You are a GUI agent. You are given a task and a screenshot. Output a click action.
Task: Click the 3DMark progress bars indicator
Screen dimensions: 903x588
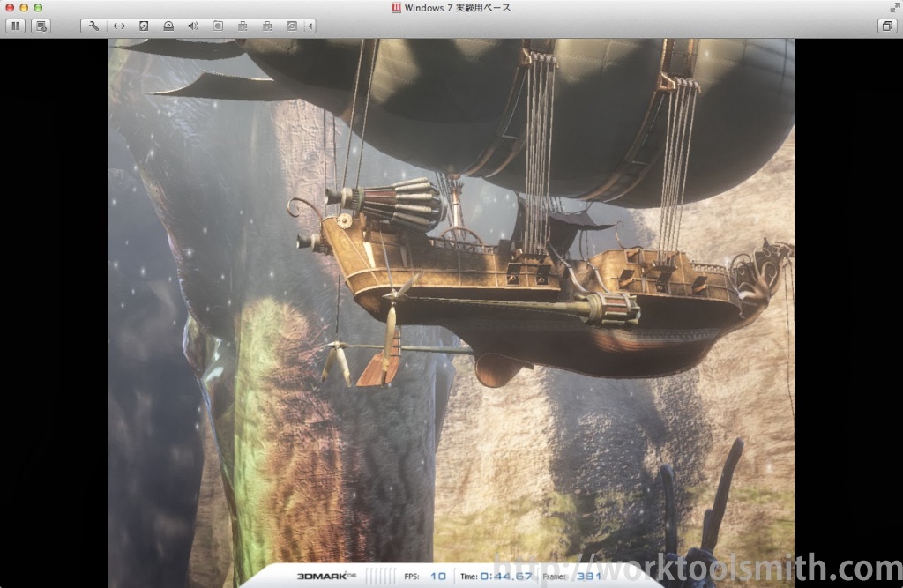(381, 576)
